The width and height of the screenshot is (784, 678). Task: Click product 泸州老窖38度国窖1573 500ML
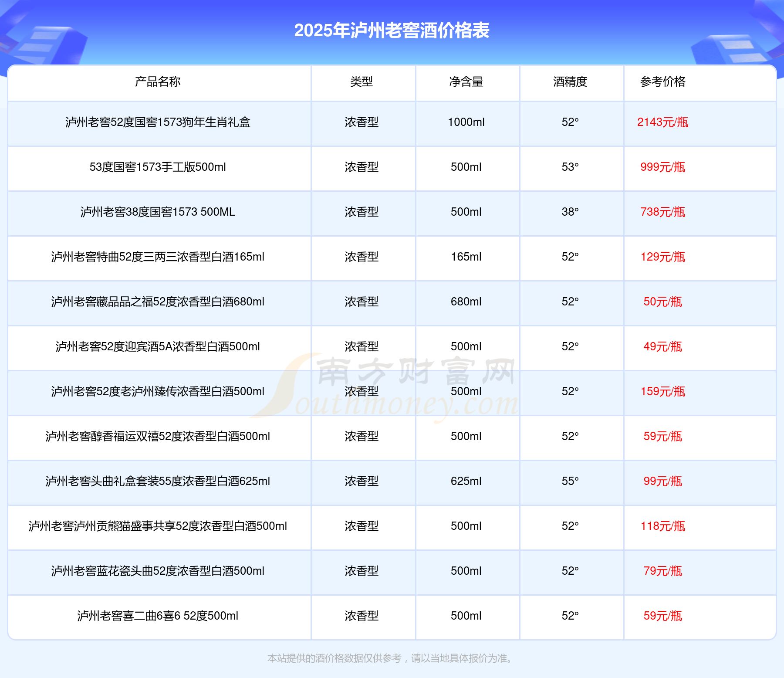(x=158, y=212)
